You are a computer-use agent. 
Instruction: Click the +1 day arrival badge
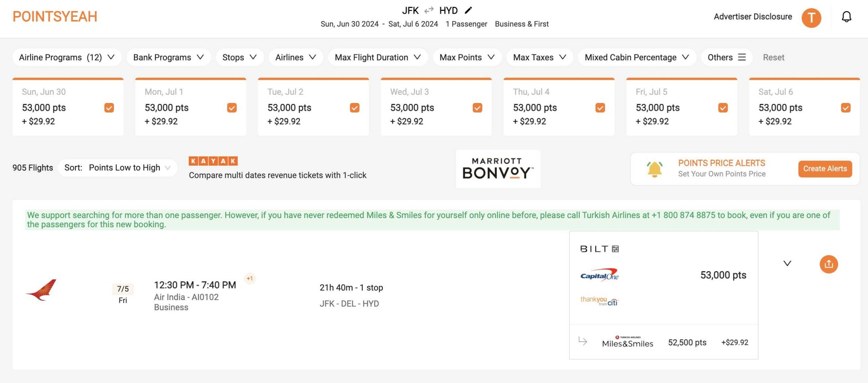tap(250, 278)
